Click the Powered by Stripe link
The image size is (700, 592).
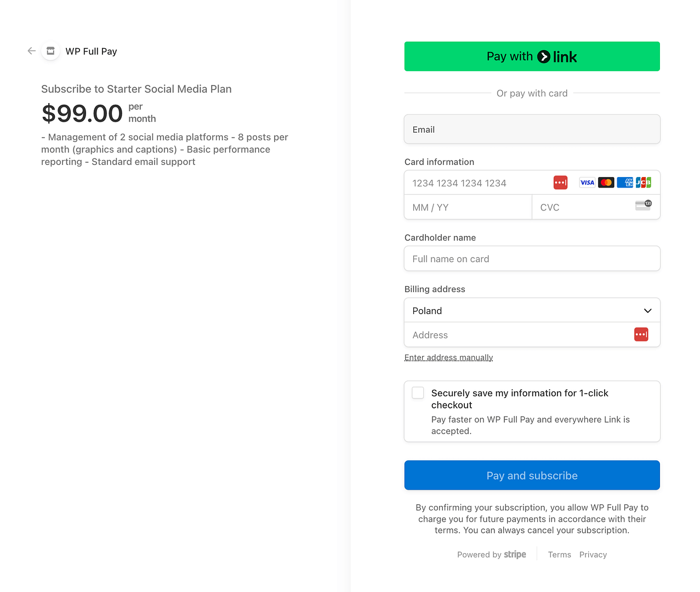point(491,555)
